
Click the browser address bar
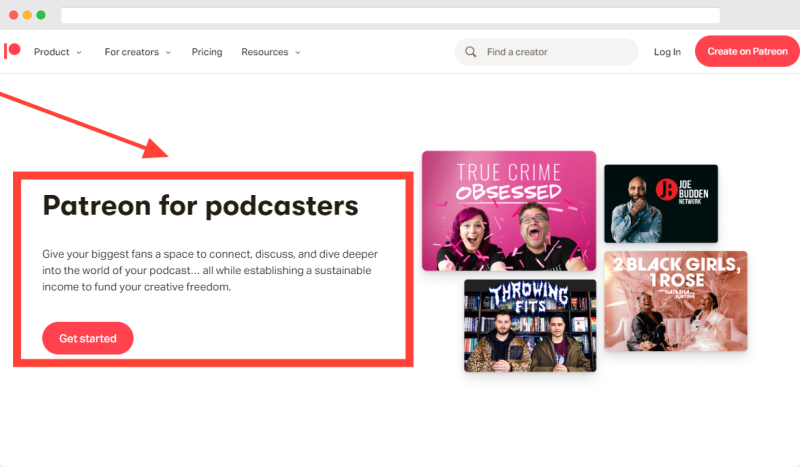tap(390, 15)
